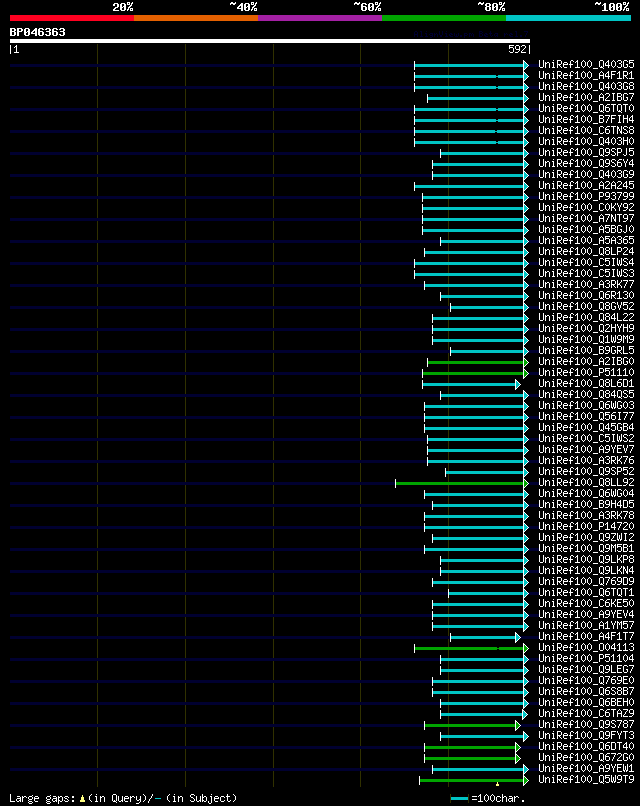640x806 pixels.
Task: Select the UniRef100_Q769D9 label
Action: coord(586,581)
